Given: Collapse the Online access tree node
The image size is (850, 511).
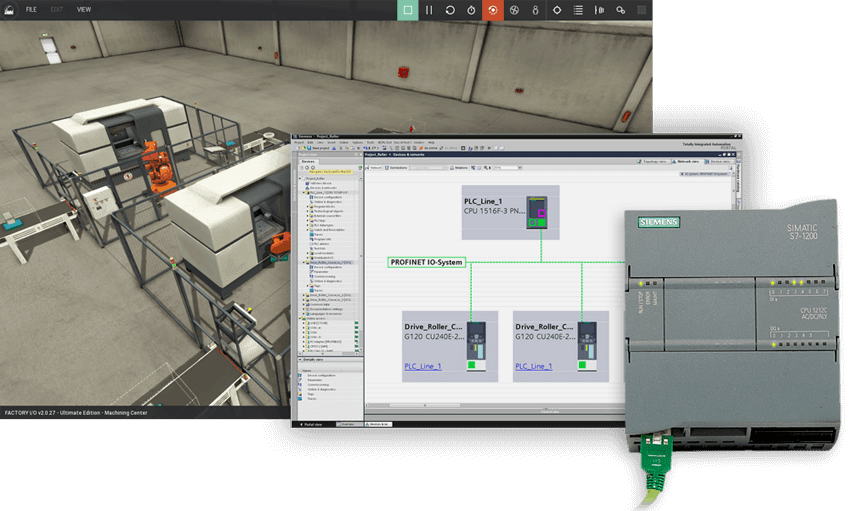Looking at the screenshot, I should pos(300,319).
